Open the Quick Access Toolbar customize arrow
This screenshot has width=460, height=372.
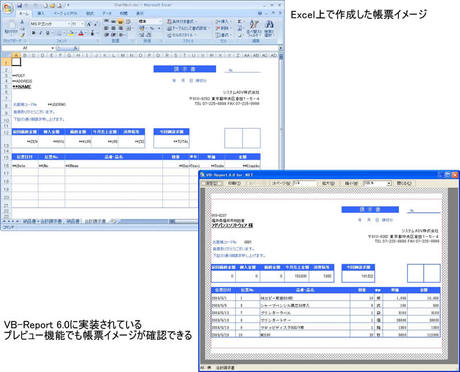coord(68,5)
